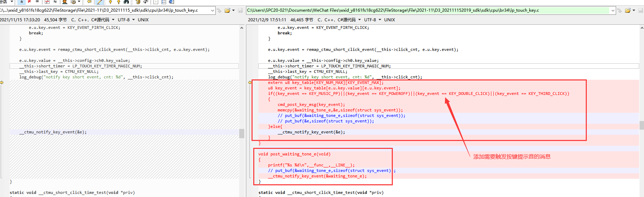644x197 pixels.
Task: Expand the left pane open-folder dropdown arrow
Action: (234, 10)
